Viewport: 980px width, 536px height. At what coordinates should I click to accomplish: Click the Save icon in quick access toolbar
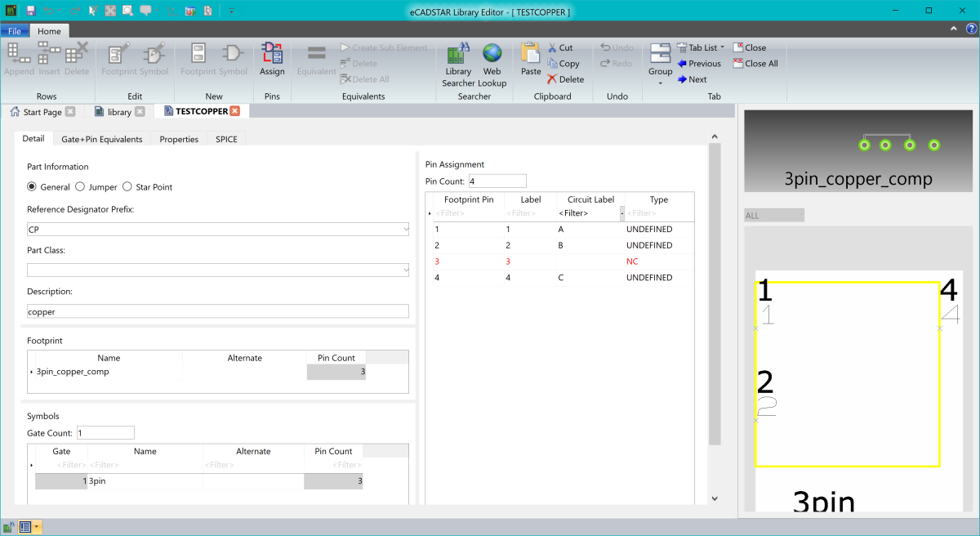[30, 11]
